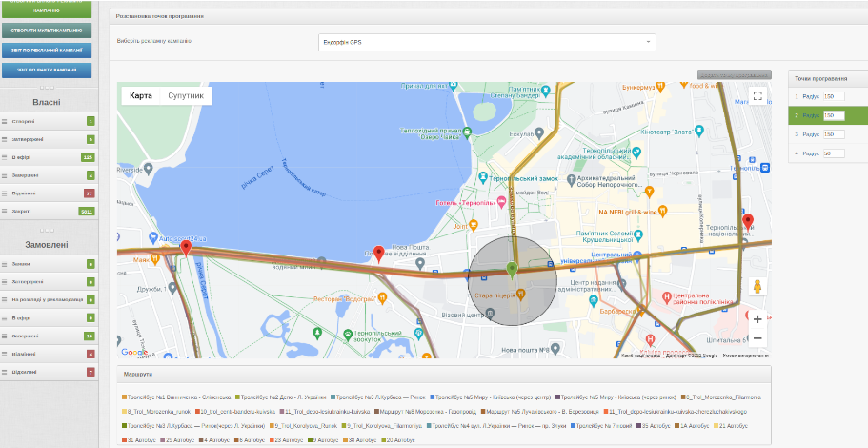Screen dimensions: 868x448
Task: Click the Пам'ятник Соломії Крушельницької pin
Action: click(x=638, y=234)
